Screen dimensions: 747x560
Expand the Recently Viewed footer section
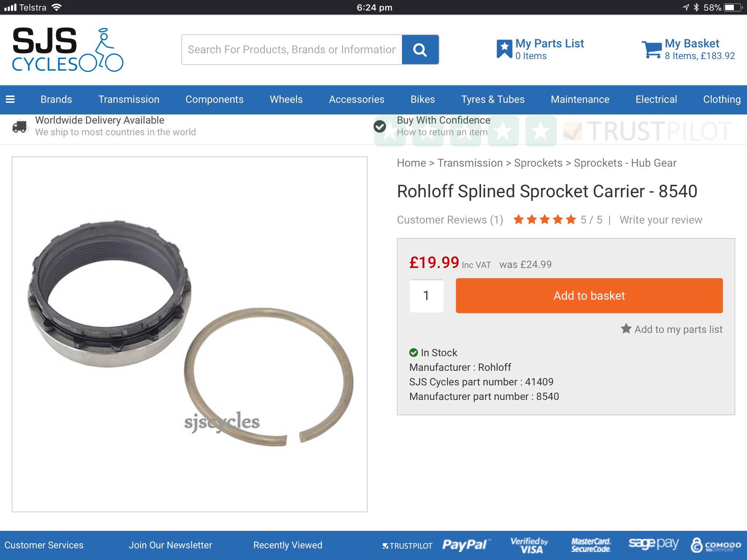tap(288, 545)
